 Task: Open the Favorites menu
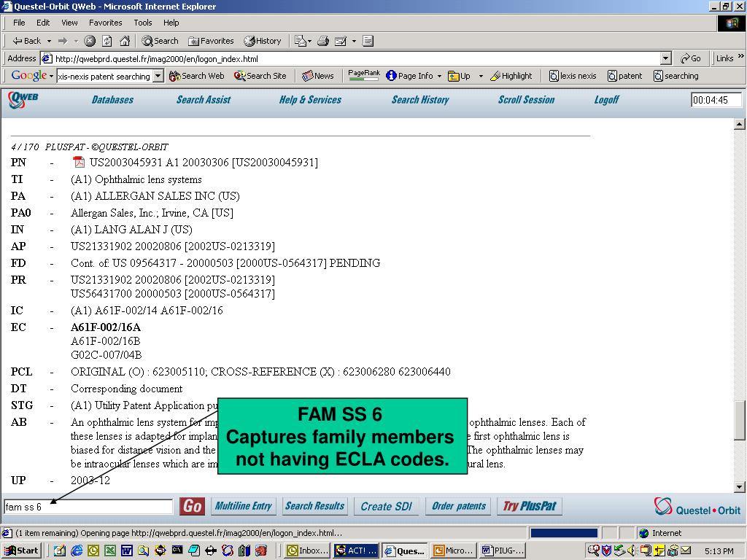click(105, 23)
